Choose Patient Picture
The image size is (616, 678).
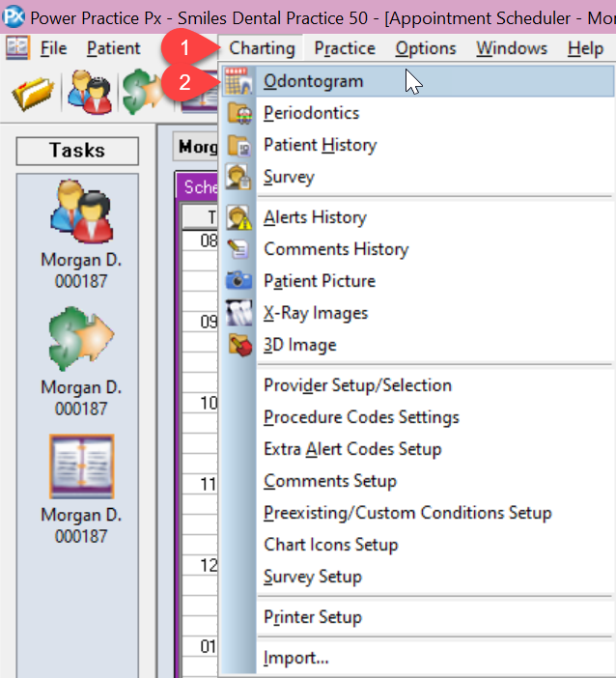417,281
